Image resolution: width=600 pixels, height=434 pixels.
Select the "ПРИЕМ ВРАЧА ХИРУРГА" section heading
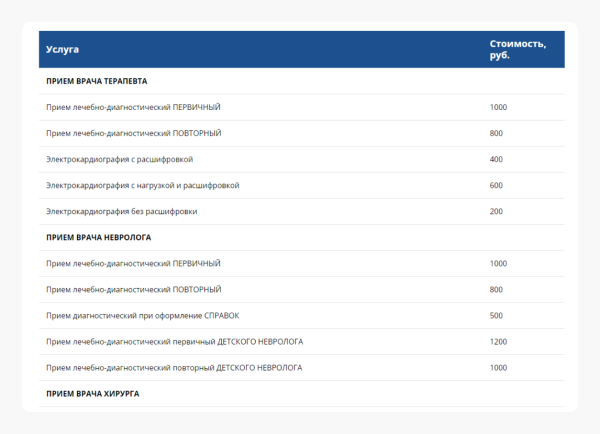tap(92, 394)
